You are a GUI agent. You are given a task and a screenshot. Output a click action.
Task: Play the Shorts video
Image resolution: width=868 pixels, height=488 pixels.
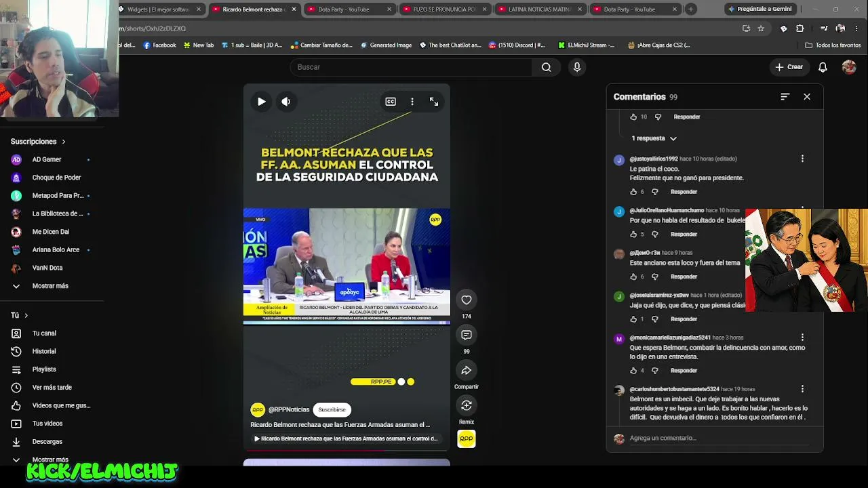click(x=261, y=102)
